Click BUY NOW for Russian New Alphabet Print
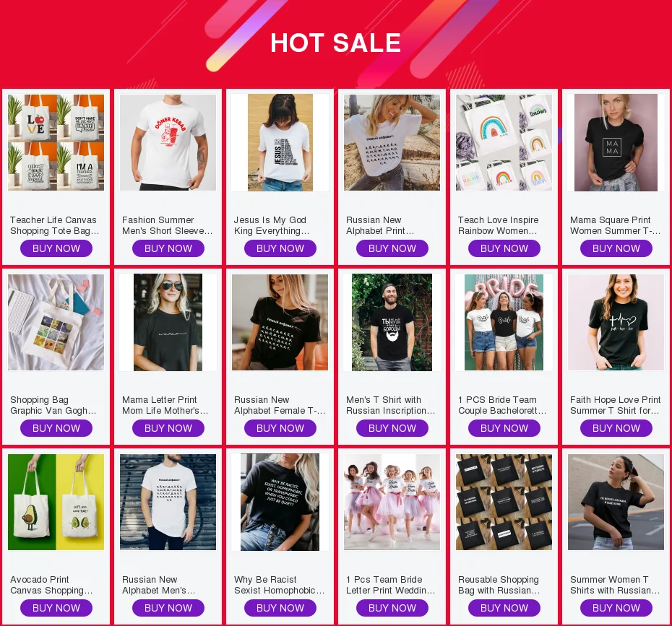The height and width of the screenshot is (626, 672). coord(392,248)
